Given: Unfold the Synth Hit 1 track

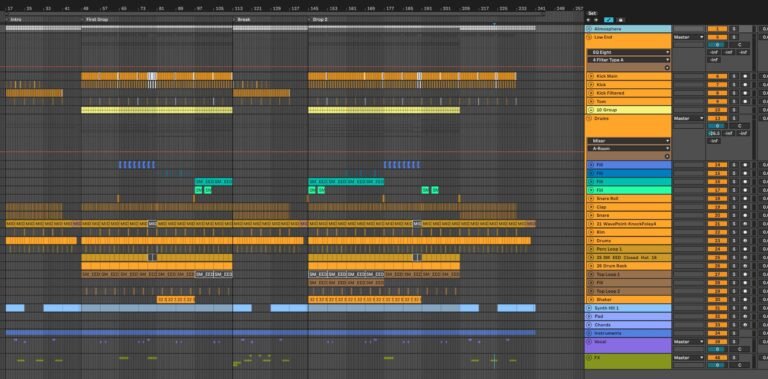Looking at the screenshot, I should tap(589, 308).
